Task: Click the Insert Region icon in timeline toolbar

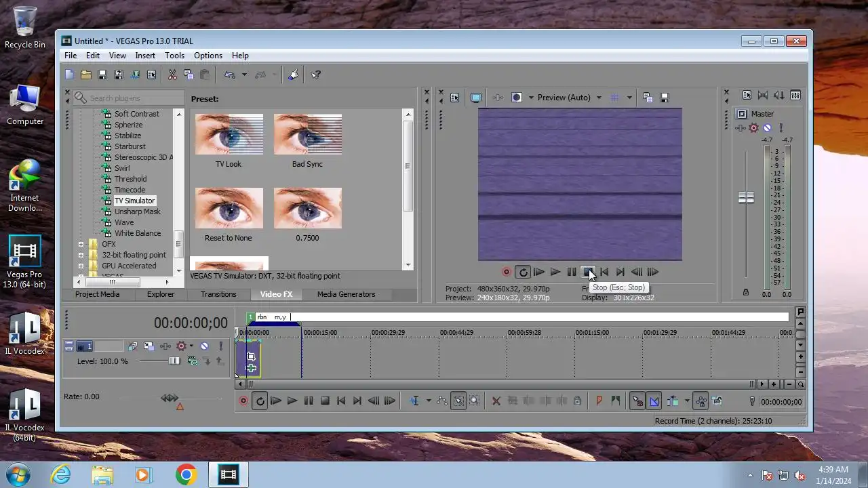Action: (x=615, y=401)
